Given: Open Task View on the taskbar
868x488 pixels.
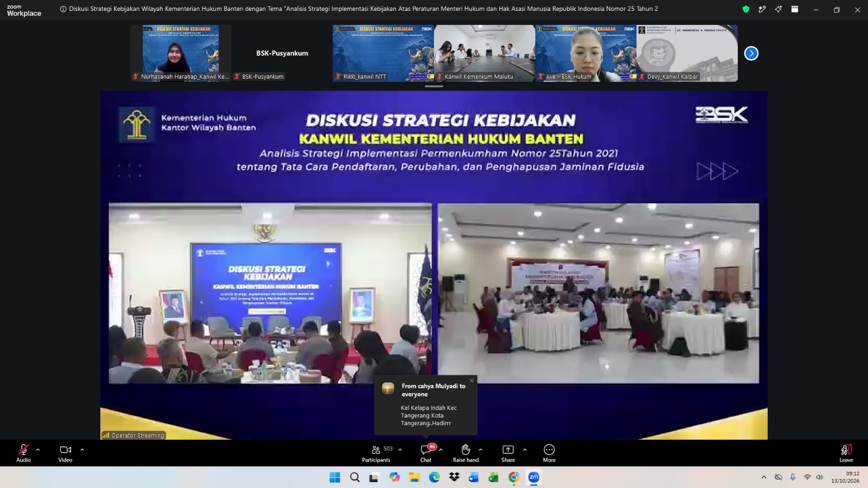Looking at the screenshot, I should point(374,477).
